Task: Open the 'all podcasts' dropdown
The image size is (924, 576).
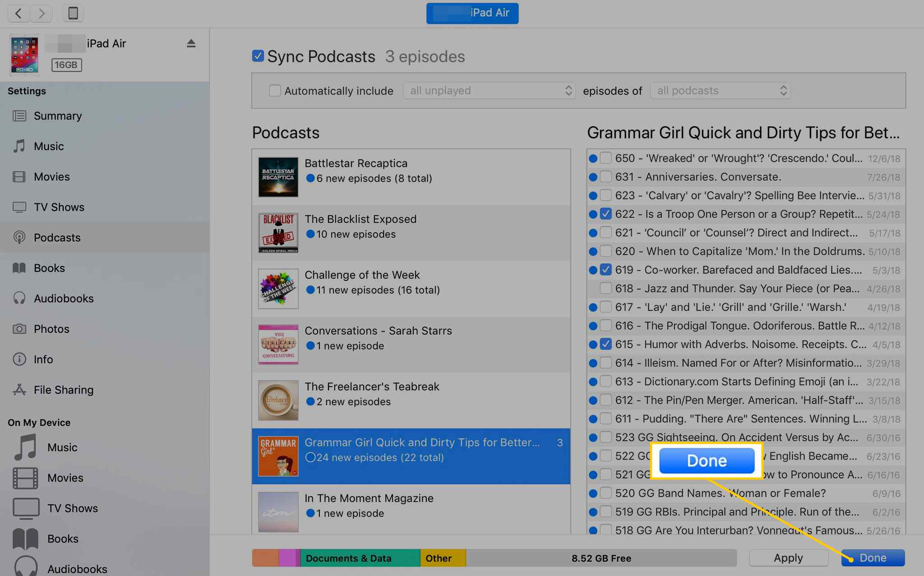Action: [x=720, y=91]
